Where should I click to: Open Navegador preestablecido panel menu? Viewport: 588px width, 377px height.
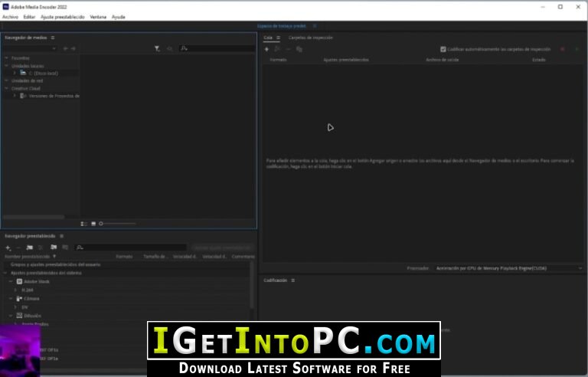[x=61, y=236]
